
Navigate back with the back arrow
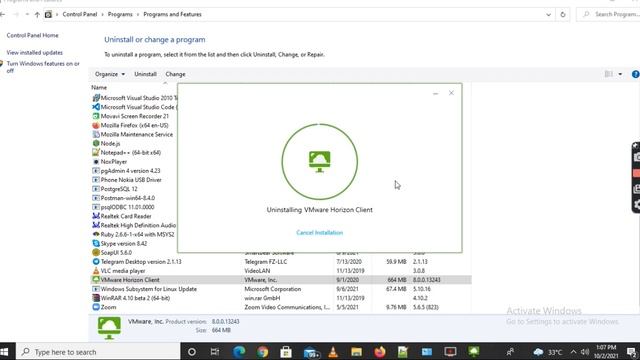[3, 15]
